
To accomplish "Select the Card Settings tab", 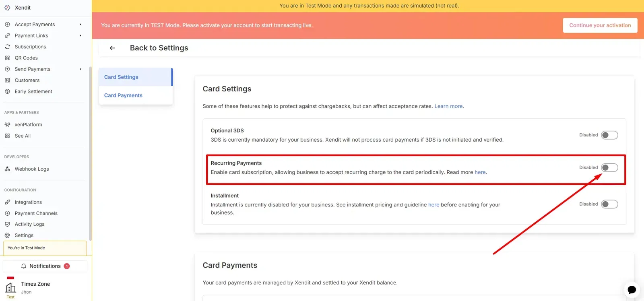I will click(121, 77).
